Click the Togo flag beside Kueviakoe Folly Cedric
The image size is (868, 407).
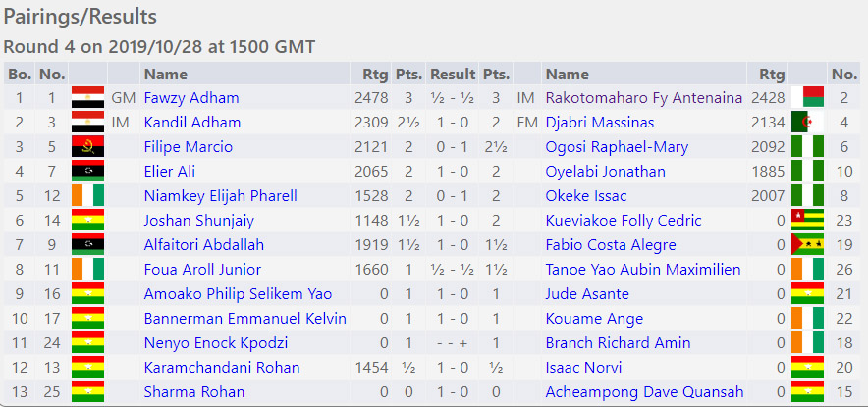[x=808, y=220]
